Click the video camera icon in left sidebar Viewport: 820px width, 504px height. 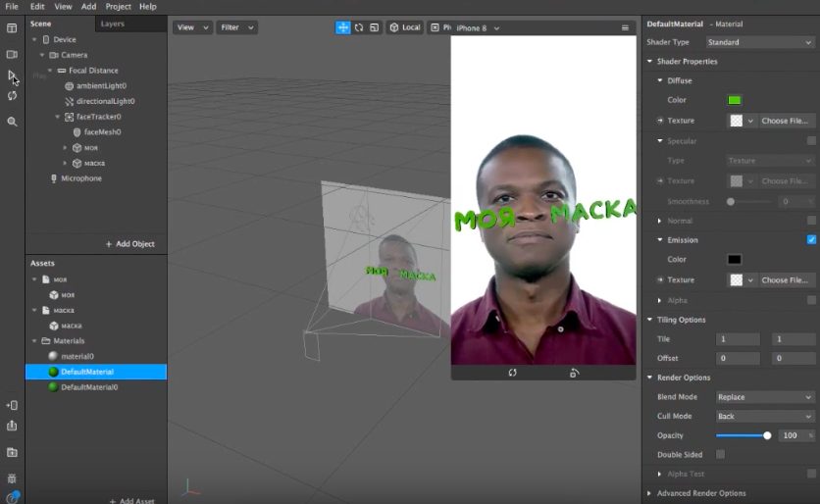click(12, 54)
